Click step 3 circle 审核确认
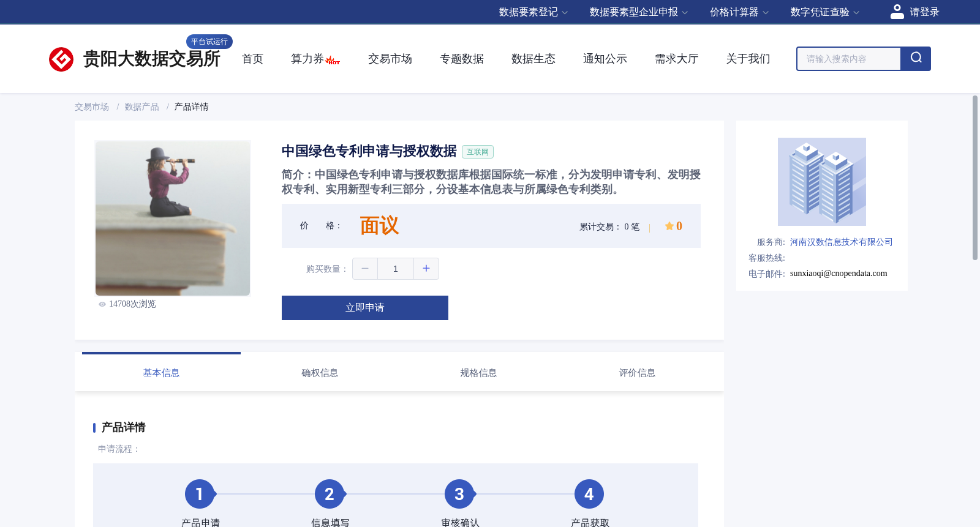Screen dimensions: 980x527 [x=459, y=494]
